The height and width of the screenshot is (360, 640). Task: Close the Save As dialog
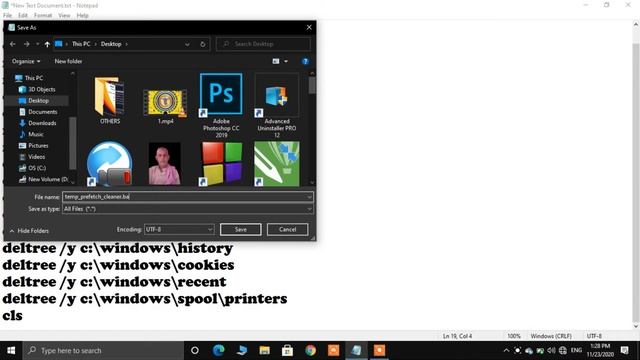(x=309, y=27)
